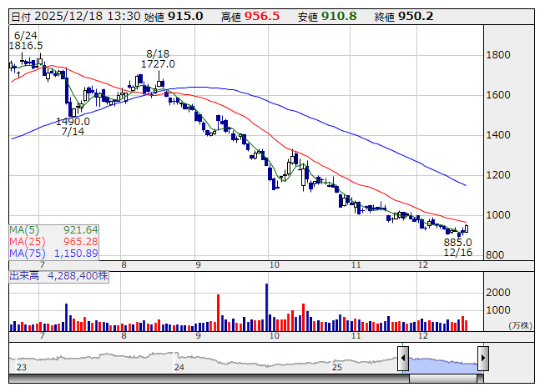This screenshot has height=392, width=545.
Task: Click the horizontal scrollbar thumb at bottom
Action: pos(443,378)
